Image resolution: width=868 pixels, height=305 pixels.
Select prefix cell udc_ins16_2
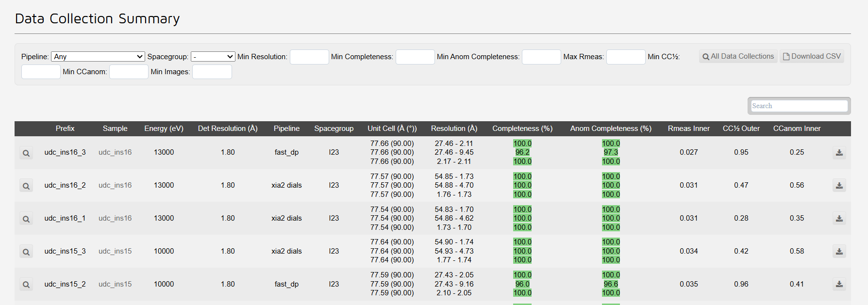pos(65,185)
